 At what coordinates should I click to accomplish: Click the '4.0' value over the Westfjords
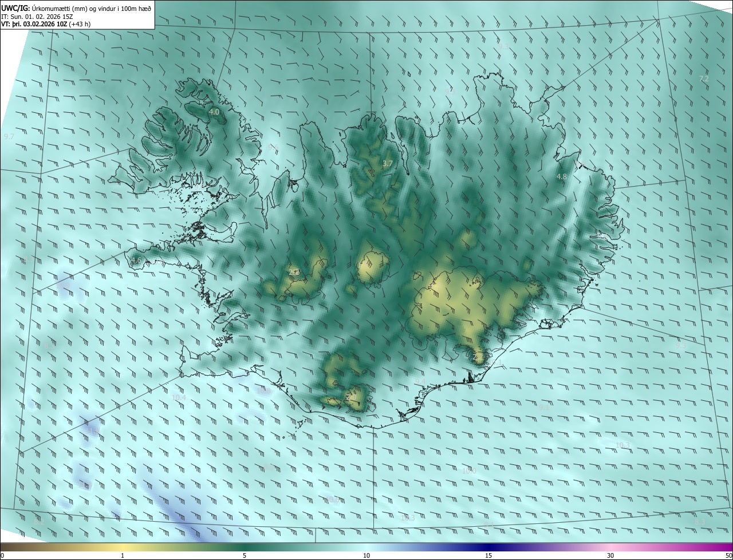pyautogui.click(x=214, y=112)
